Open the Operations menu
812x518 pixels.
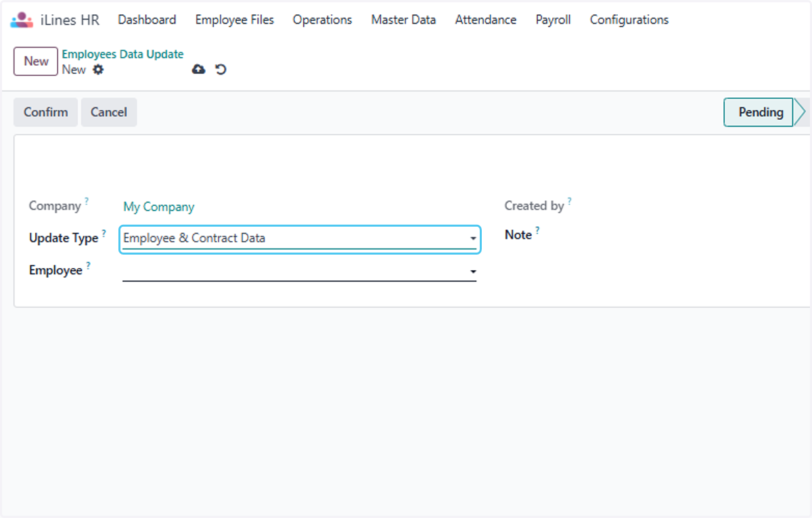tap(322, 20)
